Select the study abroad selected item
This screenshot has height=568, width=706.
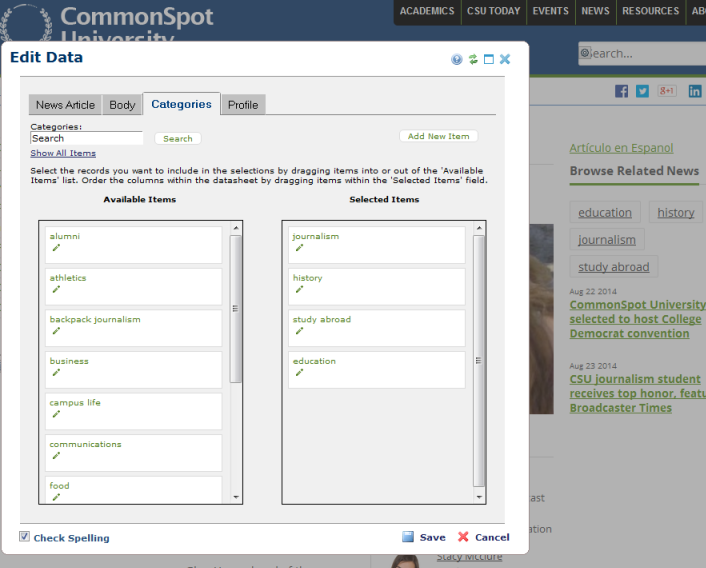(x=376, y=328)
